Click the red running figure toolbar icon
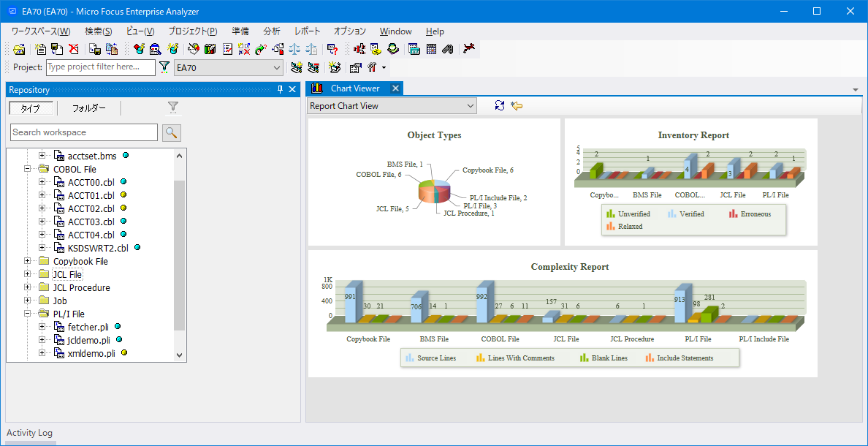Screen dimensions: 868x446 468,49
